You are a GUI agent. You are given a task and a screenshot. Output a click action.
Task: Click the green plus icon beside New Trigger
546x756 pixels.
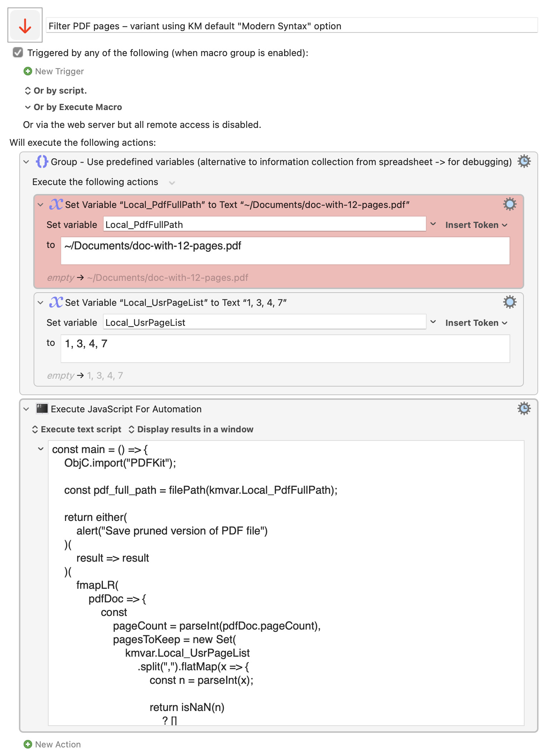click(28, 71)
